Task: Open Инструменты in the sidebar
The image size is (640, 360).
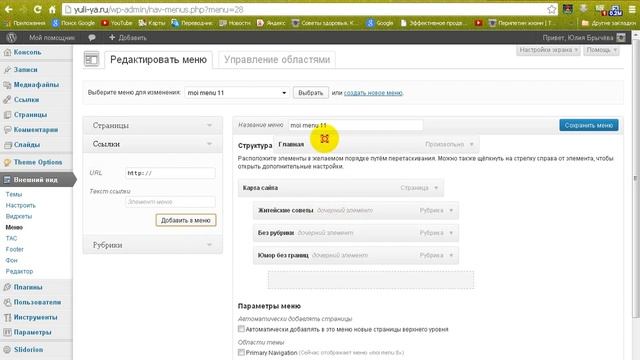Action: tap(36, 318)
